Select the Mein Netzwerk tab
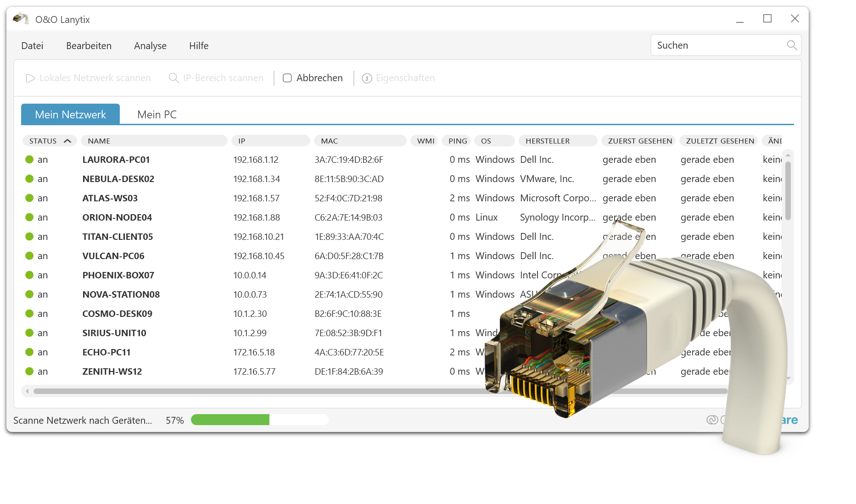The height and width of the screenshot is (504, 856). point(71,115)
